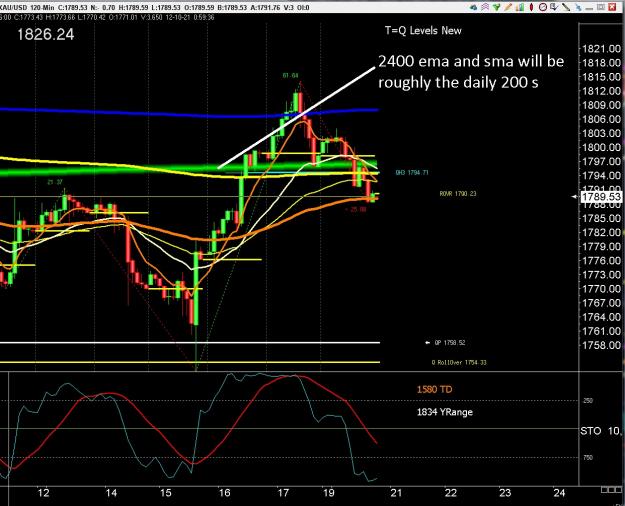Image resolution: width=625 pixels, height=506 pixels.
Task: Click the yellow RollOver horizontal level line
Action: coord(190,362)
